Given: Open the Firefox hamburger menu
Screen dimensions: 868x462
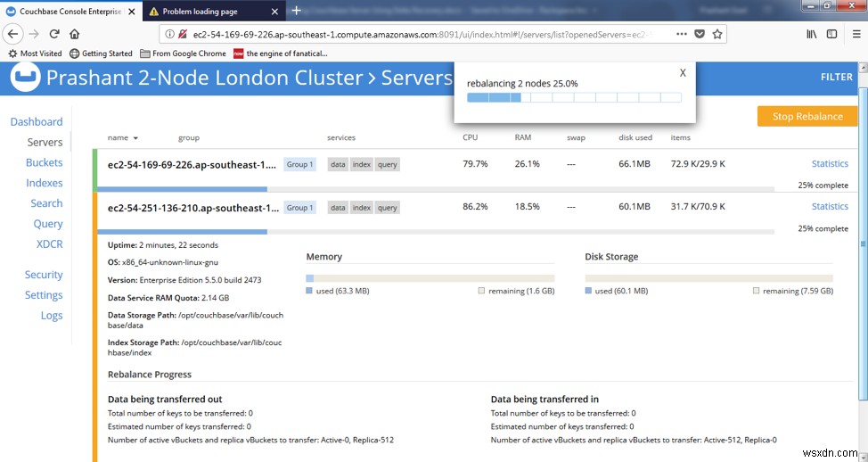Looking at the screenshot, I should [856, 34].
